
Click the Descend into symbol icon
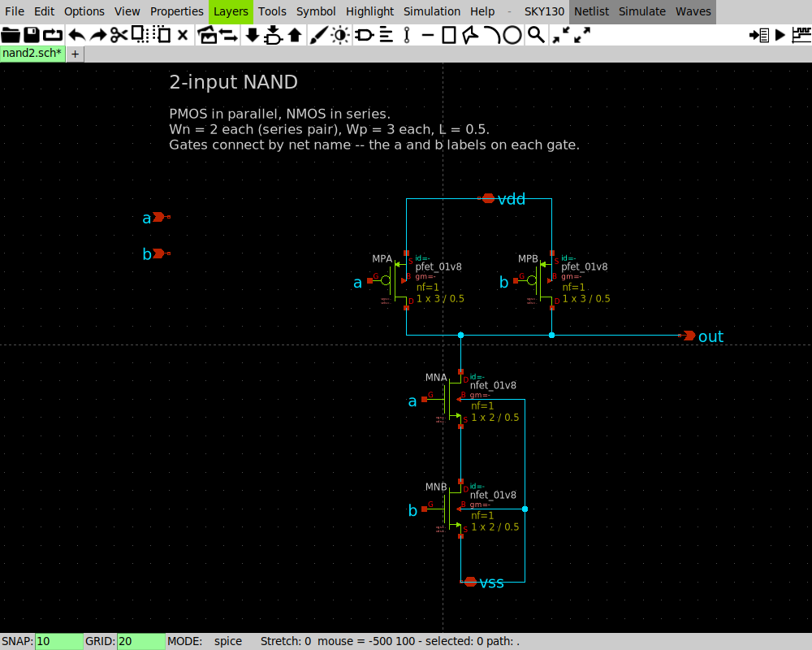tap(273, 35)
